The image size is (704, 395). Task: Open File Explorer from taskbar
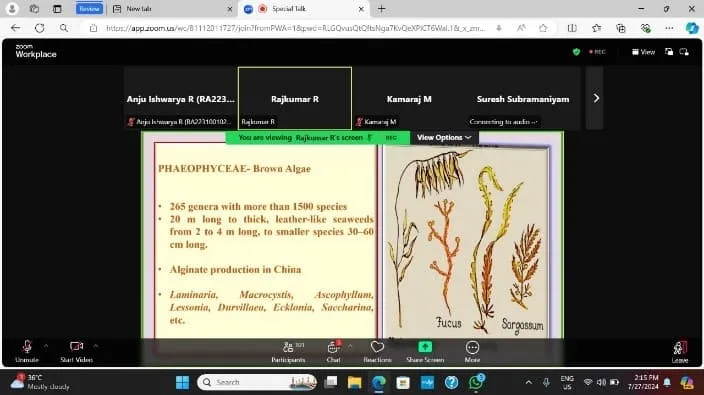click(355, 382)
